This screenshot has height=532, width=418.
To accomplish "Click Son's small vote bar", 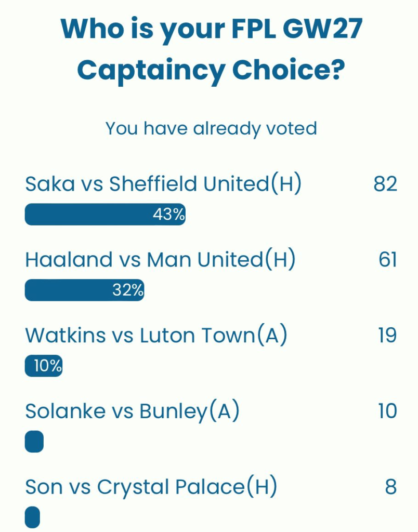I will click(33, 517).
